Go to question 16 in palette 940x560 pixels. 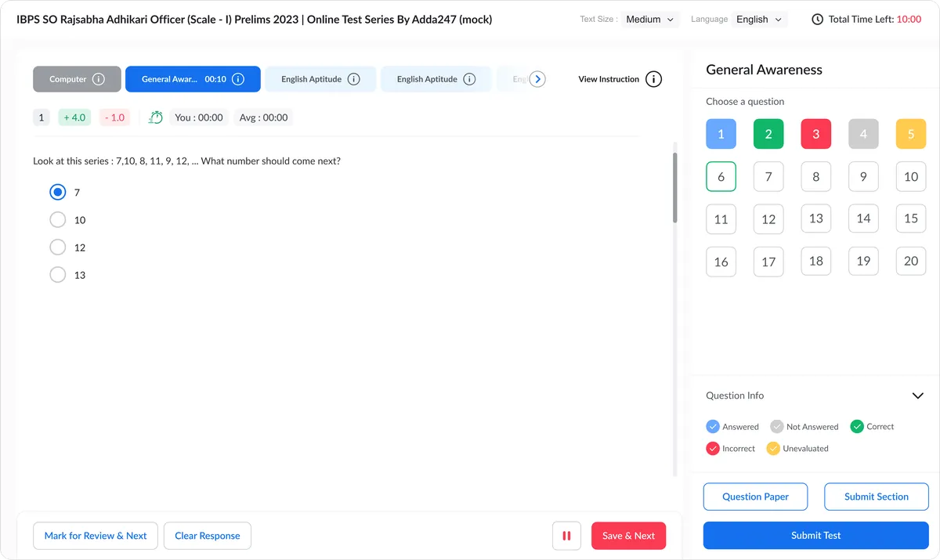721,261
